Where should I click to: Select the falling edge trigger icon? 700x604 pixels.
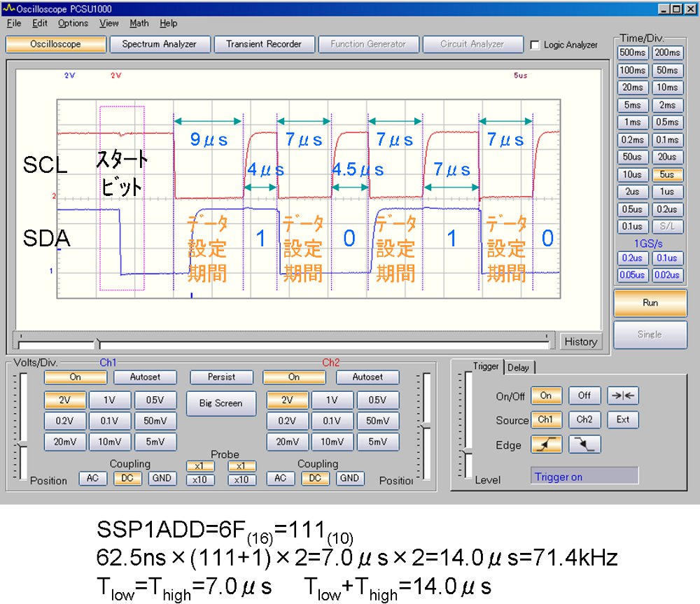pos(584,444)
